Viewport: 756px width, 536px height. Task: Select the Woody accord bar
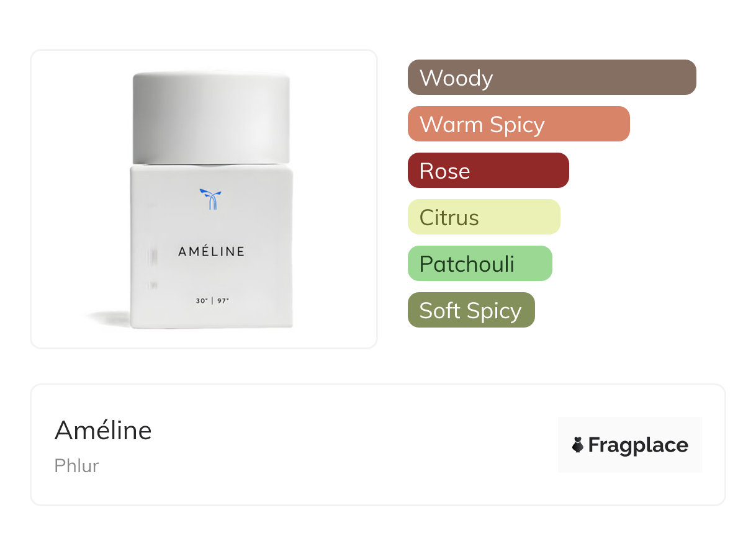[551, 78]
